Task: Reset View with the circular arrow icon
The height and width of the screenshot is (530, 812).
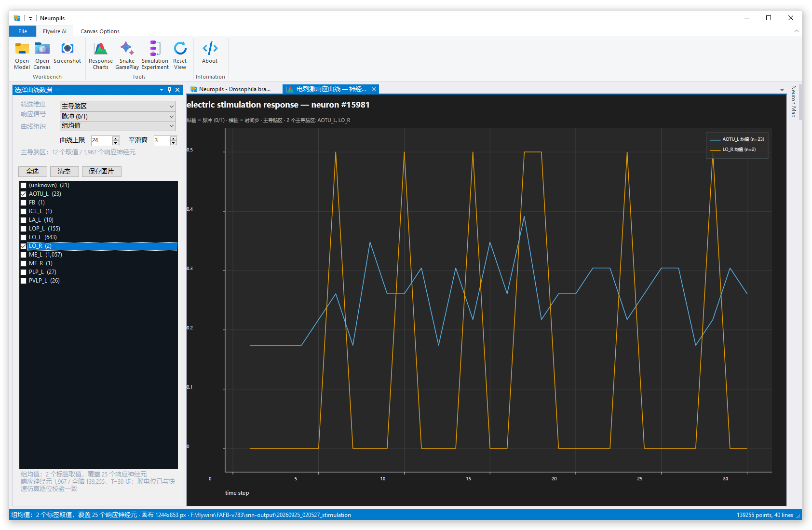Action: pyautogui.click(x=180, y=56)
